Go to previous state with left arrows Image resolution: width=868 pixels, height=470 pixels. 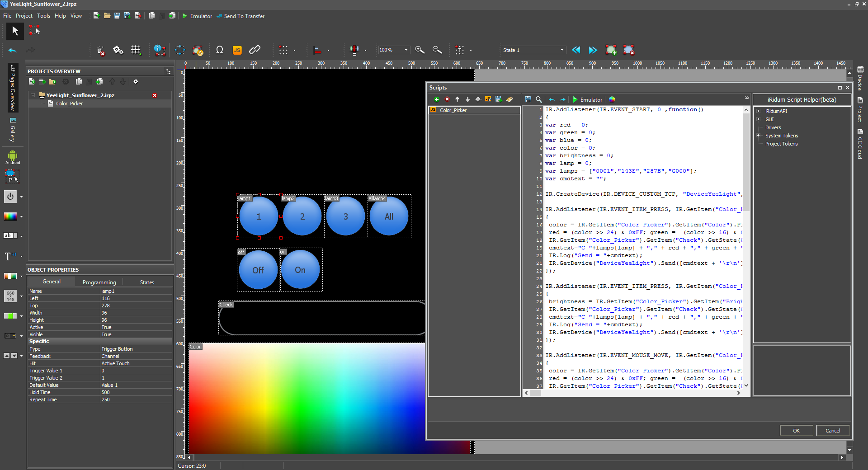pos(576,50)
